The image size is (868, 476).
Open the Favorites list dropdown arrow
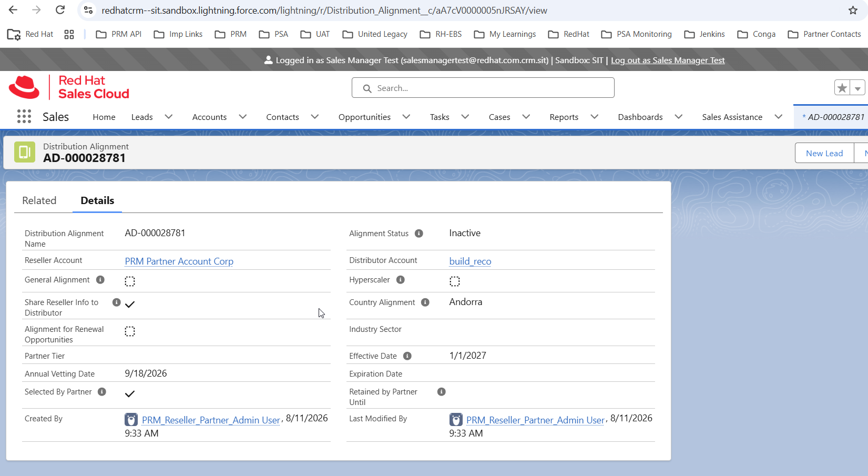click(857, 88)
